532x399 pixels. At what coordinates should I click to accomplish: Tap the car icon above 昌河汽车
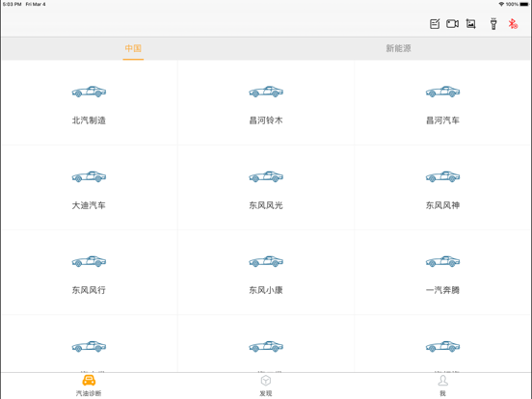[x=442, y=92]
